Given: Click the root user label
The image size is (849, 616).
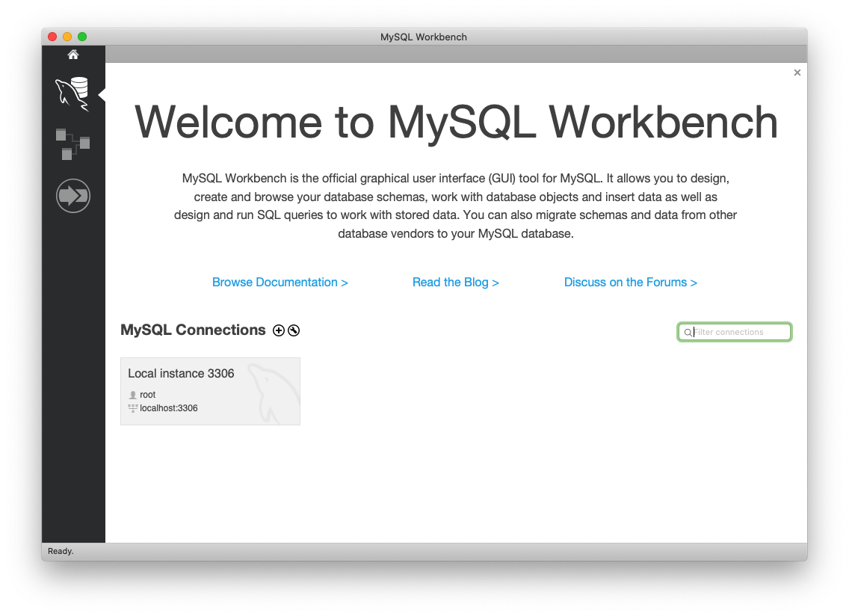Looking at the screenshot, I should pyautogui.click(x=148, y=395).
